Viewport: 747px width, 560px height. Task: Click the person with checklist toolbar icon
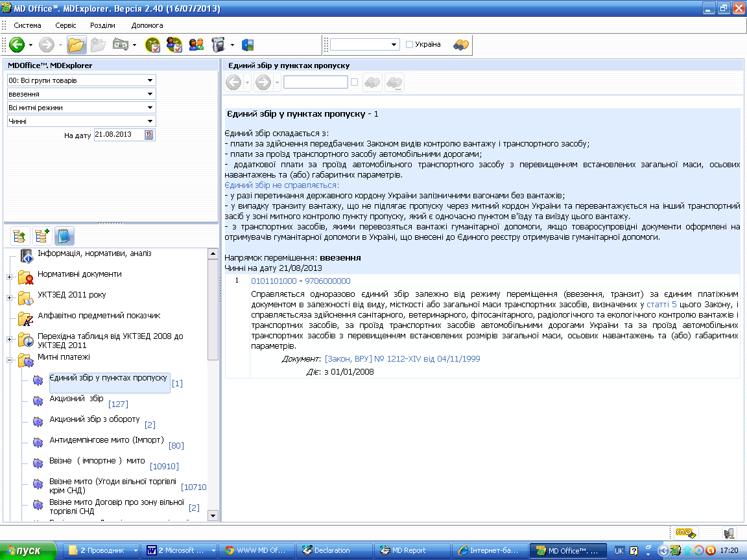tap(174, 45)
